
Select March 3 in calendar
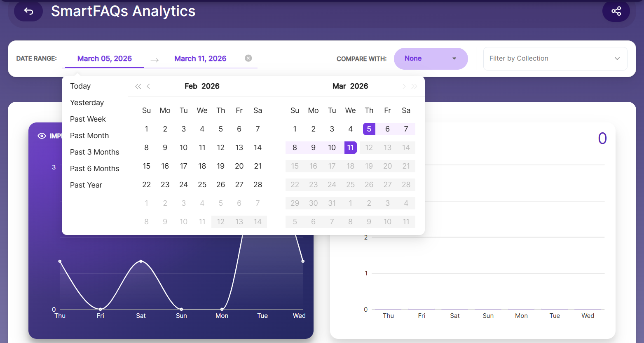point(332,129)
